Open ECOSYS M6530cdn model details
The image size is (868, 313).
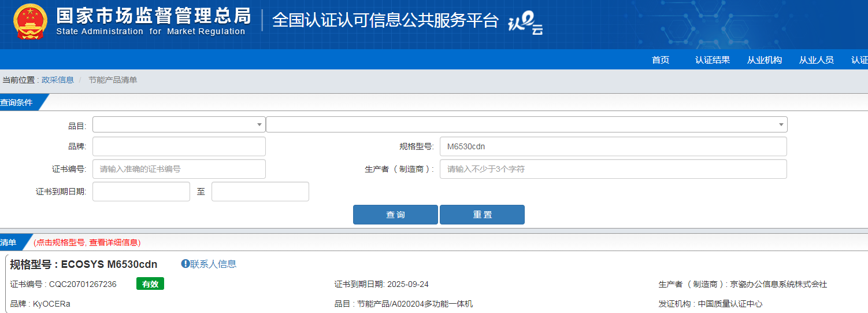point(109,264)
